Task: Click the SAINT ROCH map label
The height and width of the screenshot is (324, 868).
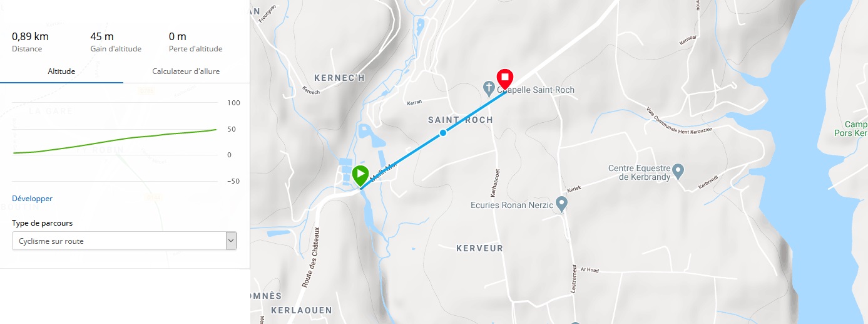Action: (x=461, y=120)
